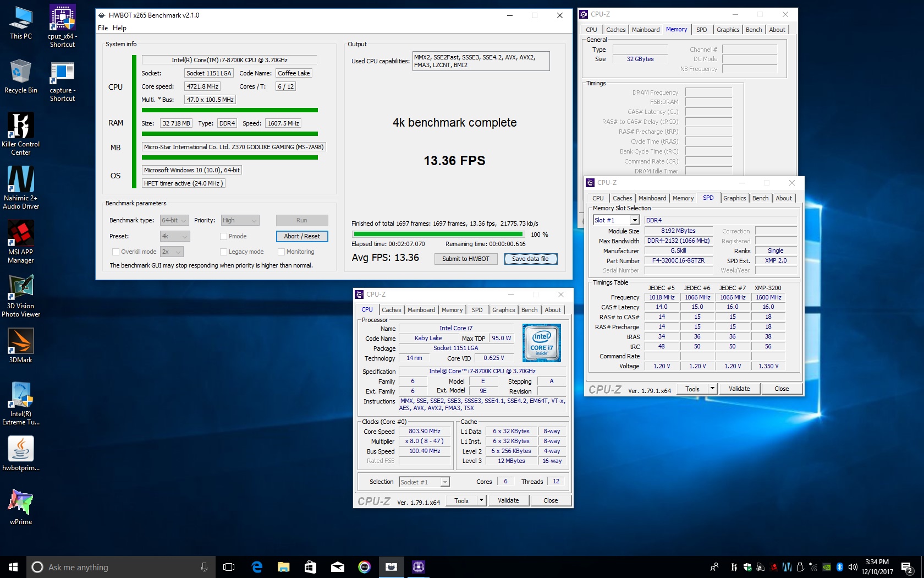This screenshot has height=578, width=924.
Task: Switch to HWBOT x265 taskbar button
Action: tap(392, 567)
